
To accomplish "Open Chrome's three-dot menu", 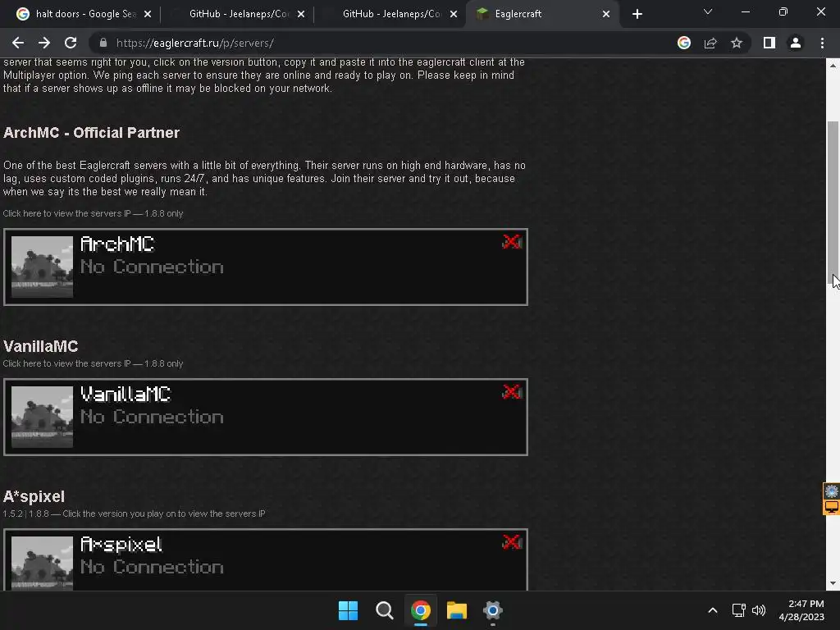I will (822, 43).
